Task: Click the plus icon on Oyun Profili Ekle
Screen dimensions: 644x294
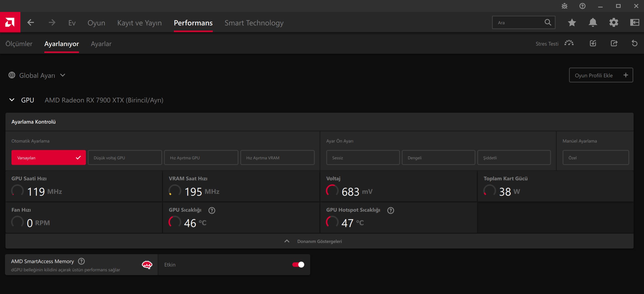Action: [x=626, y=75]
